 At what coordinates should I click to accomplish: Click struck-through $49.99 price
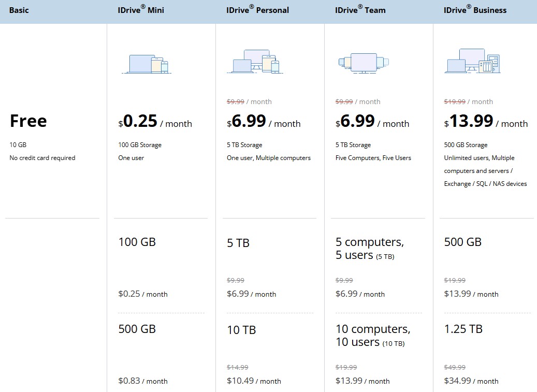(455, 367)
